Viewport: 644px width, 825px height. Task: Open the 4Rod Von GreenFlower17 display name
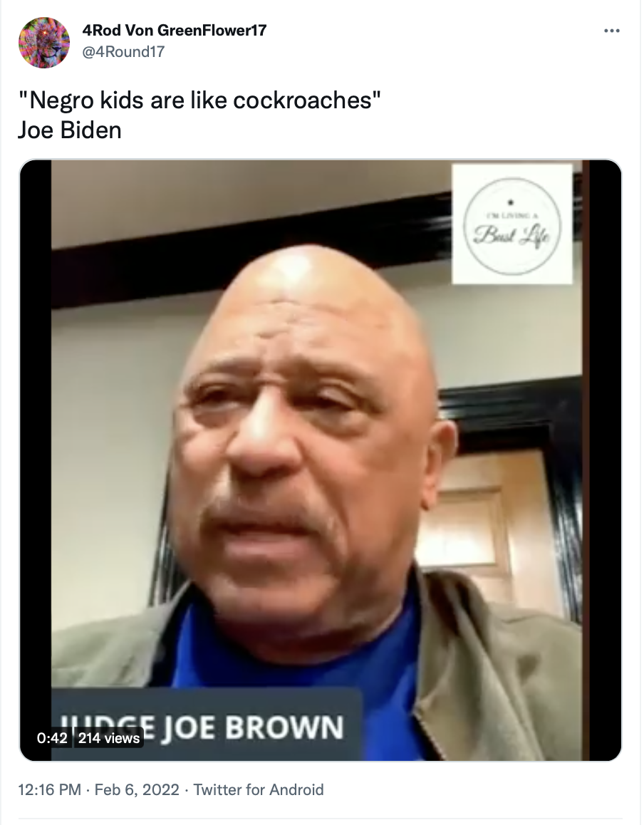coord(174,31)
